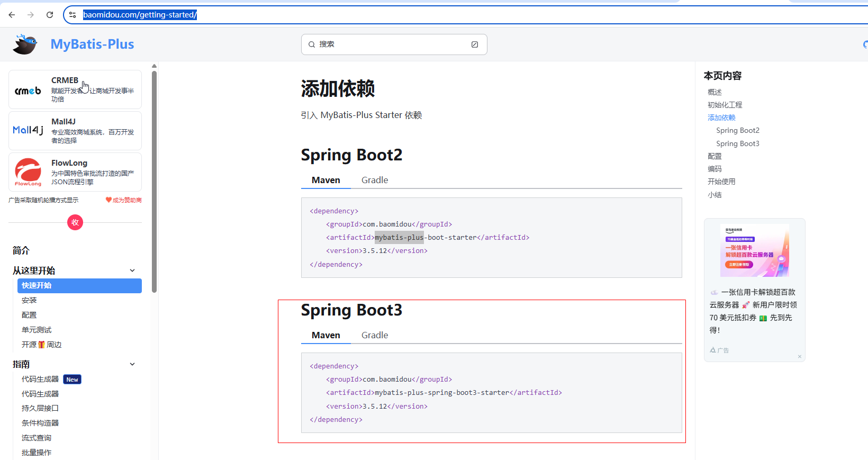Click the 添加依赖 main heading
868x460 pixels.
[x=338, y=88]
